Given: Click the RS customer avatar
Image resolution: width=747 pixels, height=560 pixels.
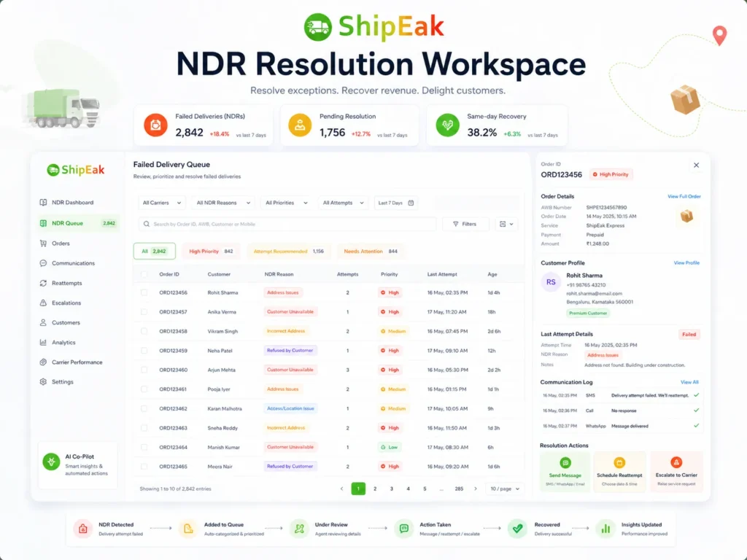Looking at the screenshot, I should click(x=551, y=282).
